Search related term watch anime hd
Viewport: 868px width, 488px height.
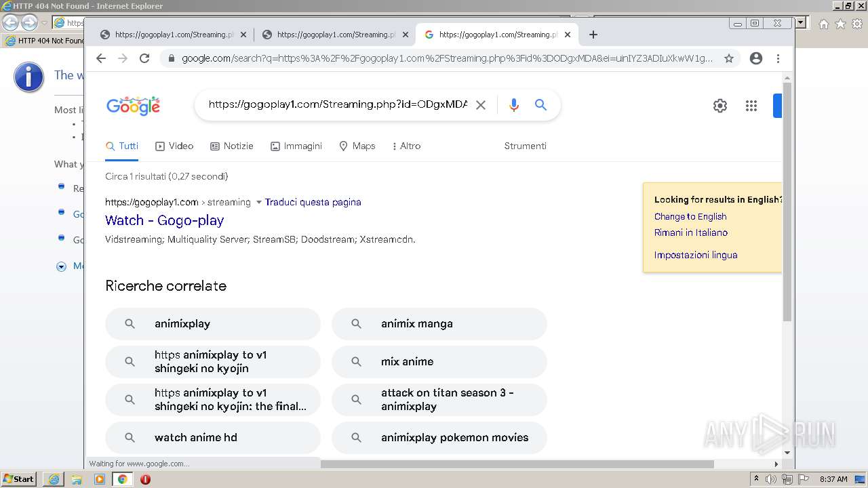tap(213, 438)
